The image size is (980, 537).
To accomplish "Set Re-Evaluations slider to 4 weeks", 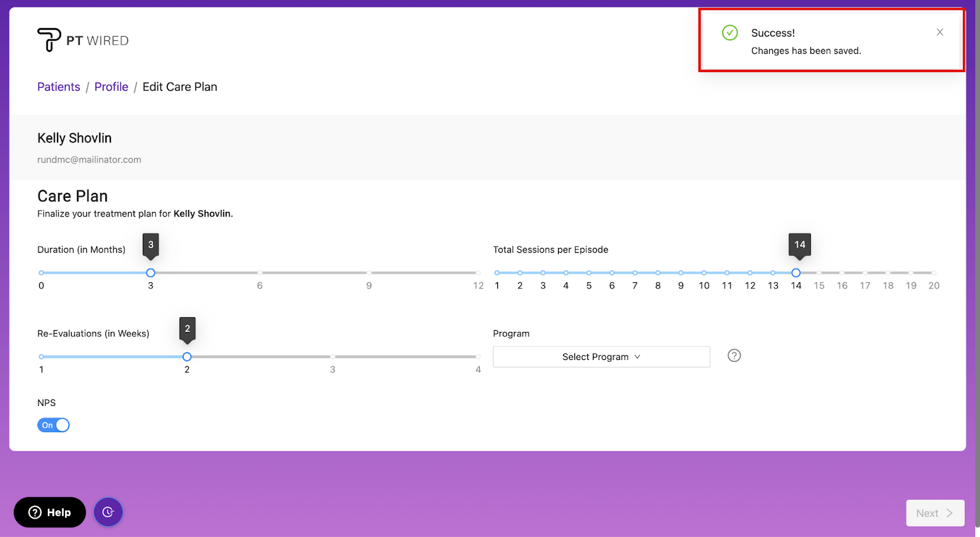I will (x=478, y=357).
